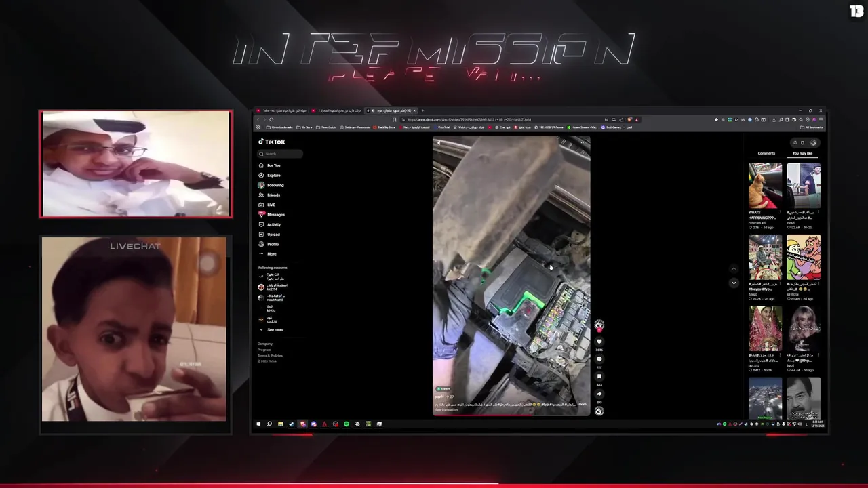Open the creator's avatar beside the video
This screenshot has width=868, height=488.
599,325
